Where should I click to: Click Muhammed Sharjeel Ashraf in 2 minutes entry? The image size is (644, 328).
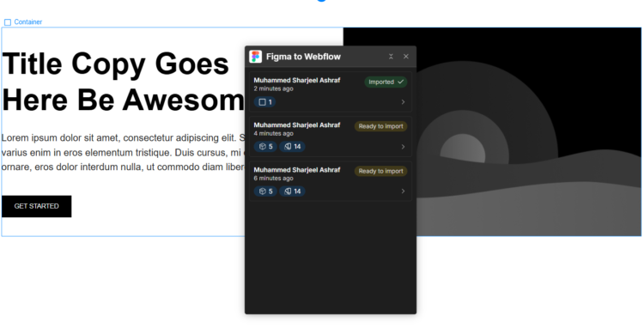tap(296, 81)
